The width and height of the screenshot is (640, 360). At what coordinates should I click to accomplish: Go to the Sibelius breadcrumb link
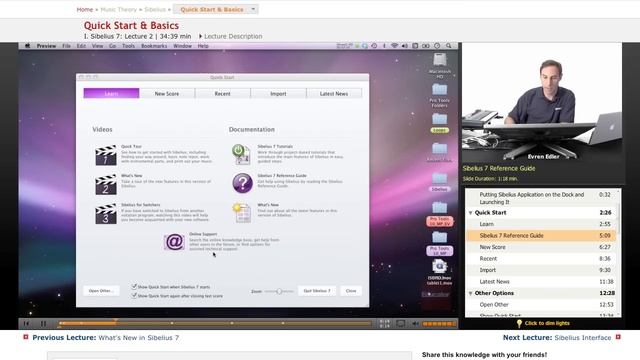pos(155,9)
